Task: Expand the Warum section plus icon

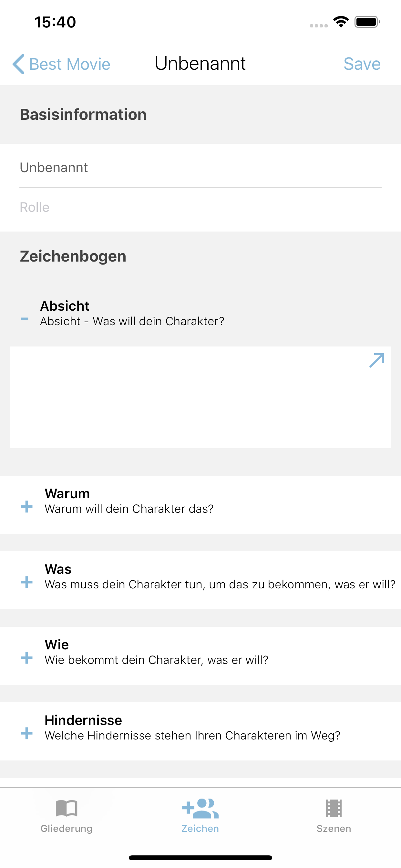Action: coord(26,506)
